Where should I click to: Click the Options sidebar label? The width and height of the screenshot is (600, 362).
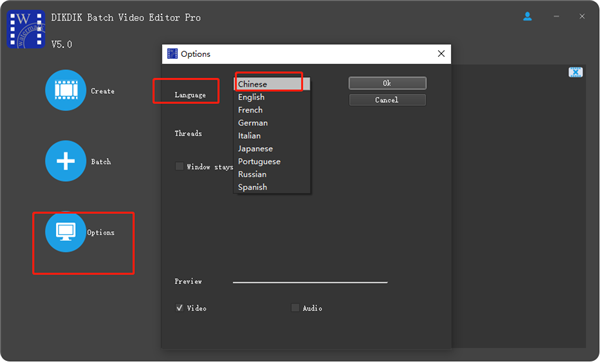(100, 232)
